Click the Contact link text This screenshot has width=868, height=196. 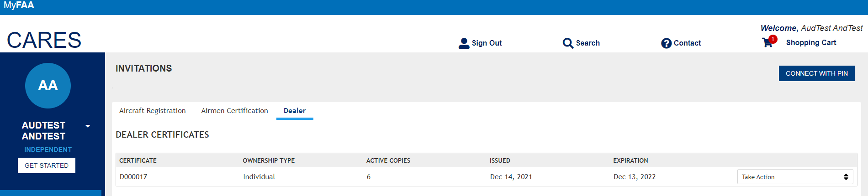coord(687,43)
